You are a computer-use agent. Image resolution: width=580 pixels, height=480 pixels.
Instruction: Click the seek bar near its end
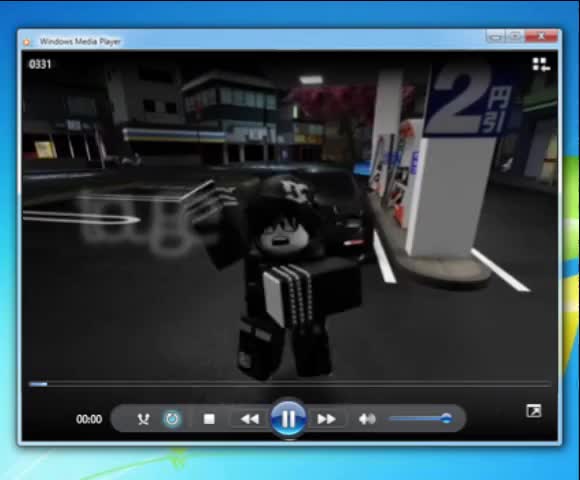[544, 384]
